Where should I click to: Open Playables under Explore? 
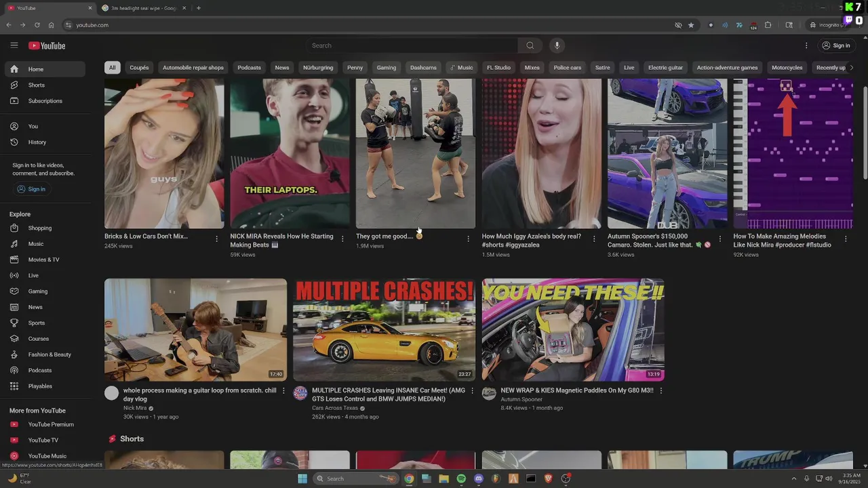click(x=45, y=386)
